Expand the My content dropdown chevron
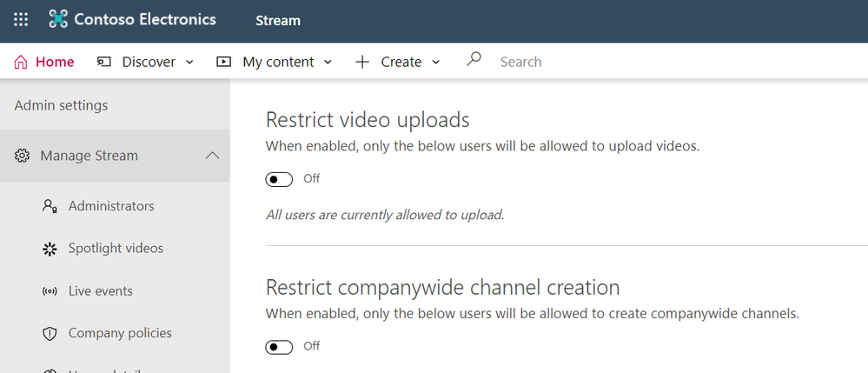This screenshot has height=373, width=868. 328,62
